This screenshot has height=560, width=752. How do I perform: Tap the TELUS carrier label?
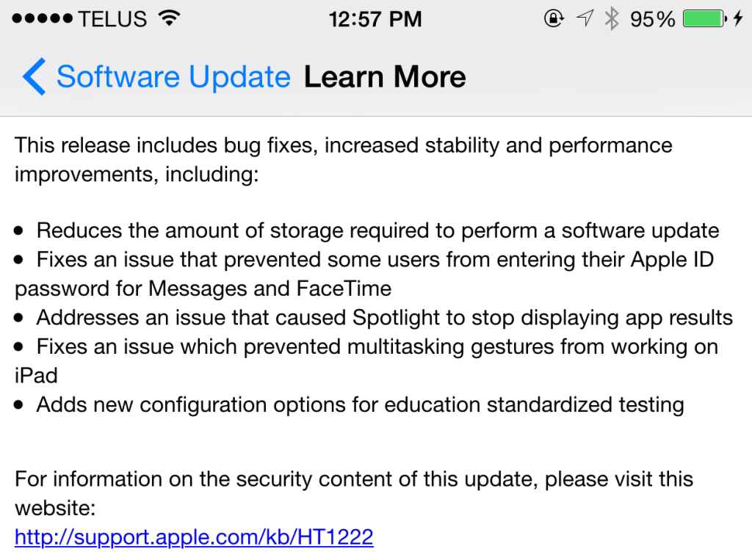tap(113, 19)
